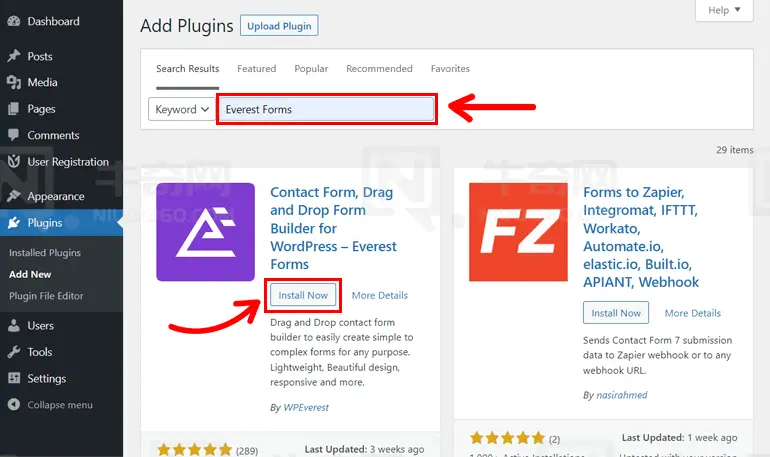Open the Dashboard gauge icon
Viewport: 770px width, 457px height.
click(14, 21)
